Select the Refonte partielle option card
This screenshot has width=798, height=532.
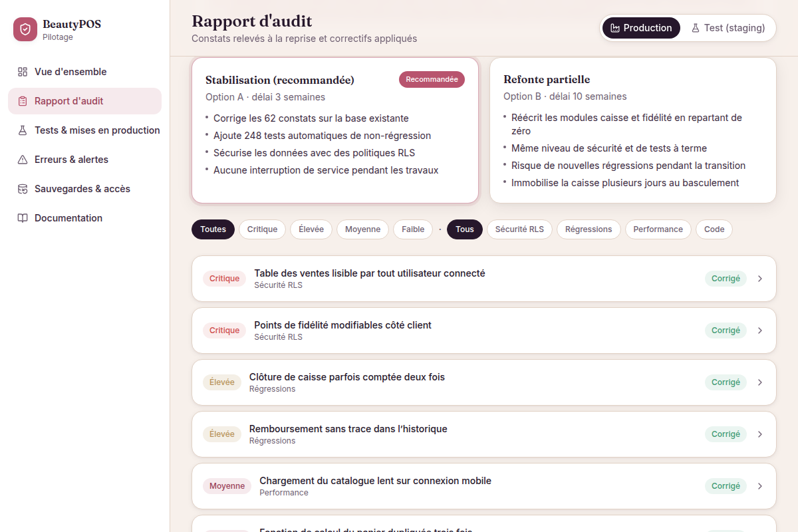tap(633, 130)
